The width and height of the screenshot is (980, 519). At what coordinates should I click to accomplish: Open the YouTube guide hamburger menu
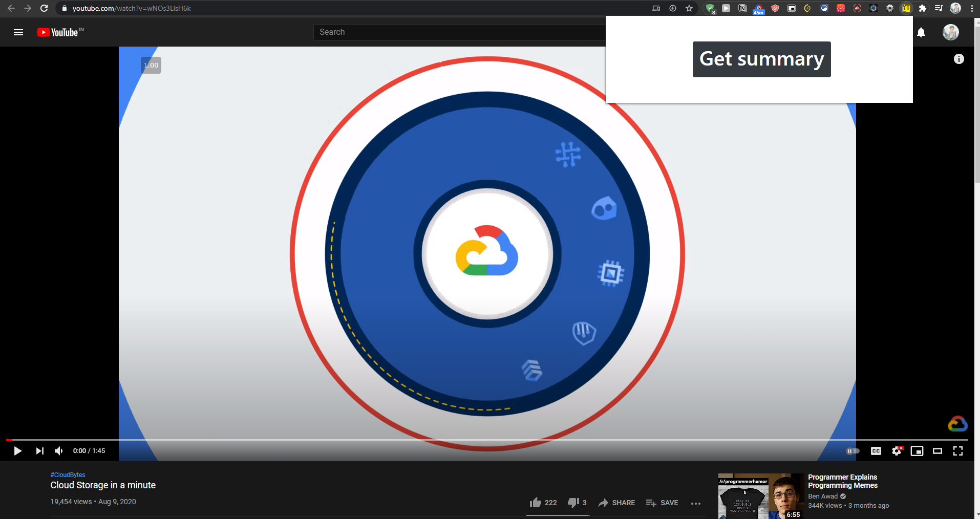point(18,32)
